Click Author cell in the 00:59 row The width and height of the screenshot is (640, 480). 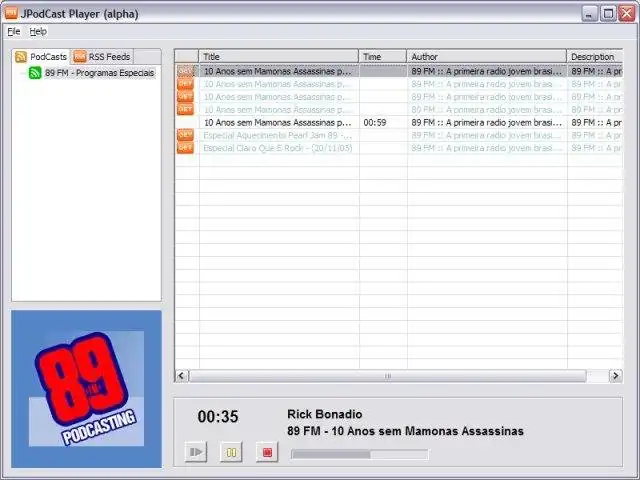(x=487, y=122)
